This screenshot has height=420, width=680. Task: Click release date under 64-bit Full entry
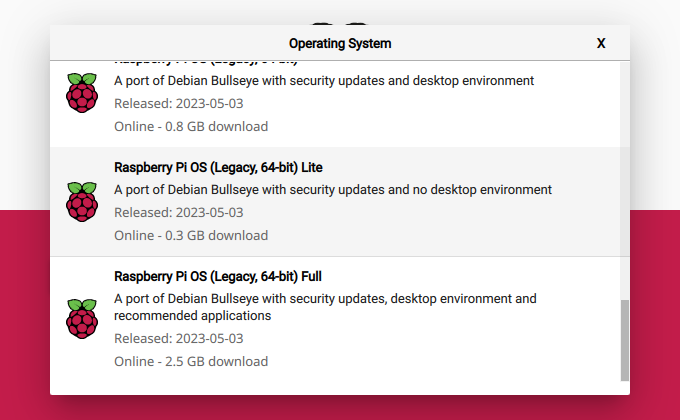(x=179, y=338)
